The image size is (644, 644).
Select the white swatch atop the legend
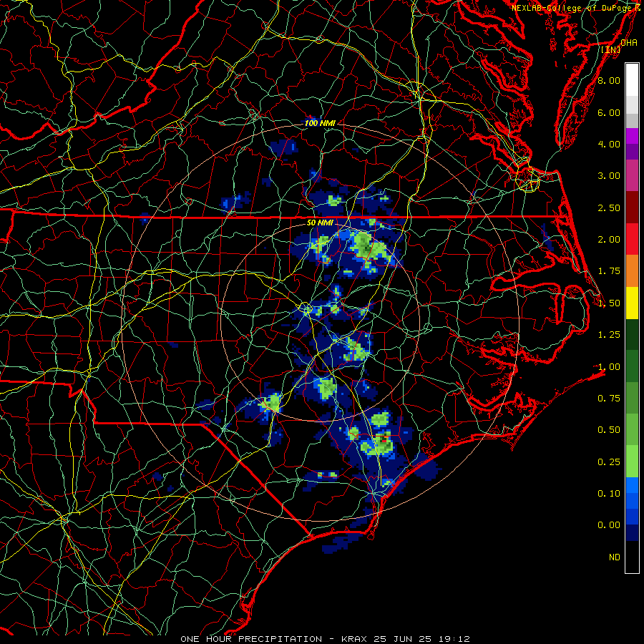[x=632, y=80]
